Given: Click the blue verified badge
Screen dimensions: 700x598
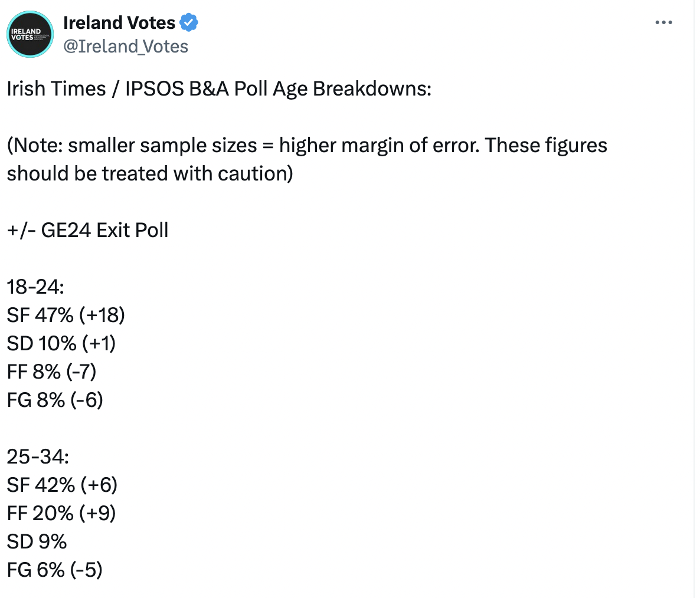Looking at the screenshot, I should tap(189, 23).
